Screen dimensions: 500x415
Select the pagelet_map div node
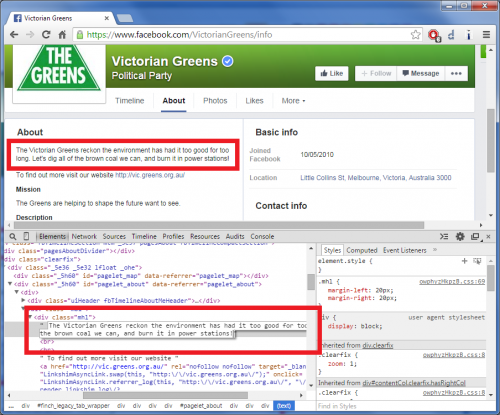(x=141, y=276)
